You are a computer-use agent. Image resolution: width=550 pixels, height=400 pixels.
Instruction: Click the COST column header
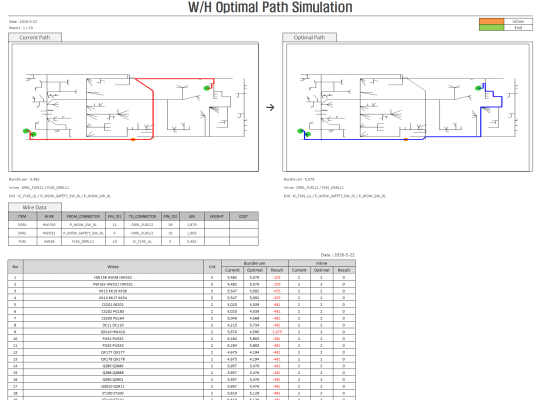(244, 216)
